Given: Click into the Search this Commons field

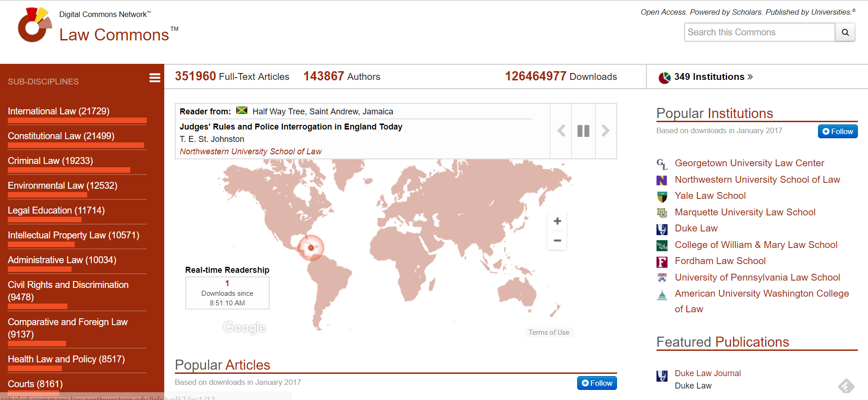Looking at the screenshot, I should pos(759,32).
